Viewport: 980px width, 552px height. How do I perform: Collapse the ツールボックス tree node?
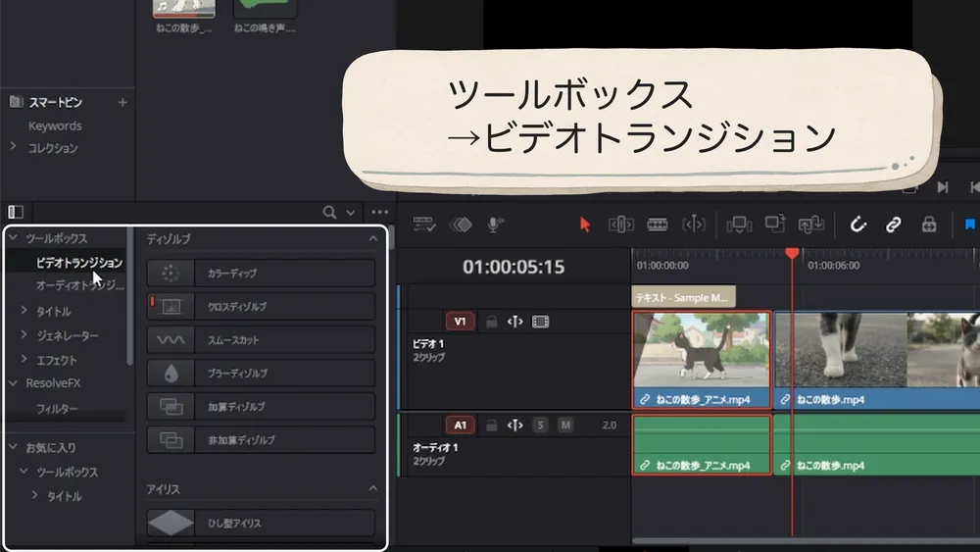(13, 237)
